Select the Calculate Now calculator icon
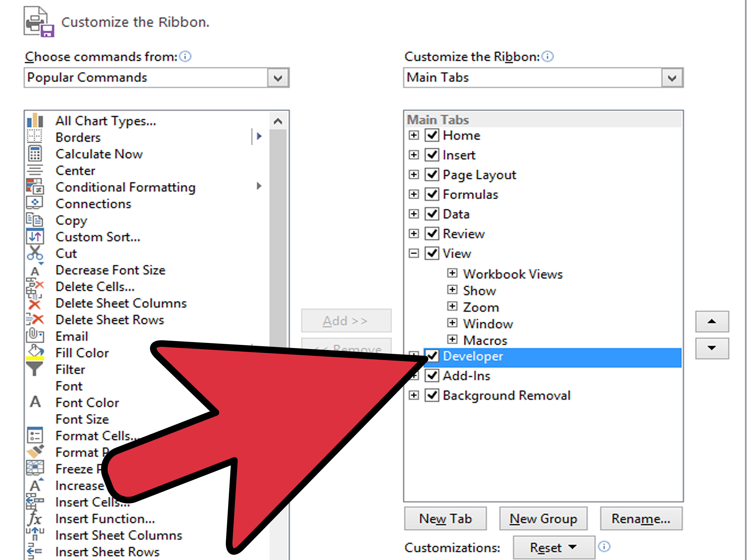The height and width of the screenshot is (560, 747). 35,154
